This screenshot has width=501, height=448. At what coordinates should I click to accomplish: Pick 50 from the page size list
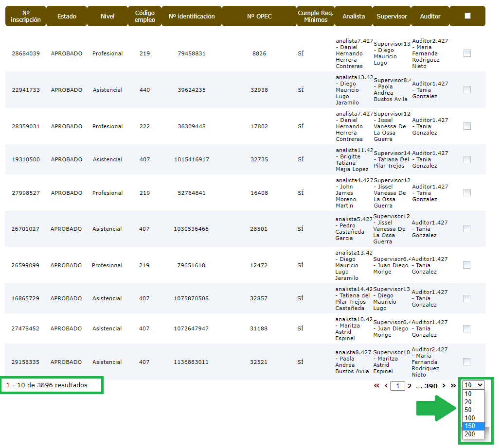[x=468, y=410]
